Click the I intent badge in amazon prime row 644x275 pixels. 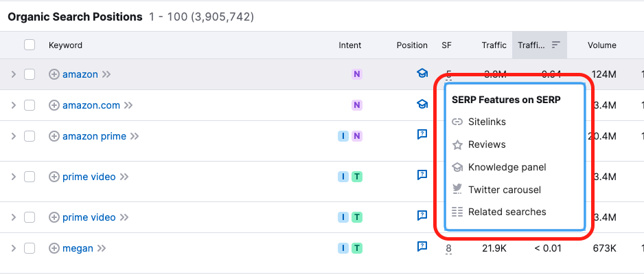tap(343, 136)
